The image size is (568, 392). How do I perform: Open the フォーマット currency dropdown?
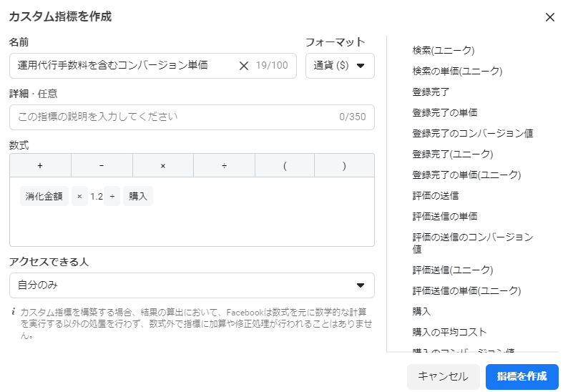[x=340, y=66]
